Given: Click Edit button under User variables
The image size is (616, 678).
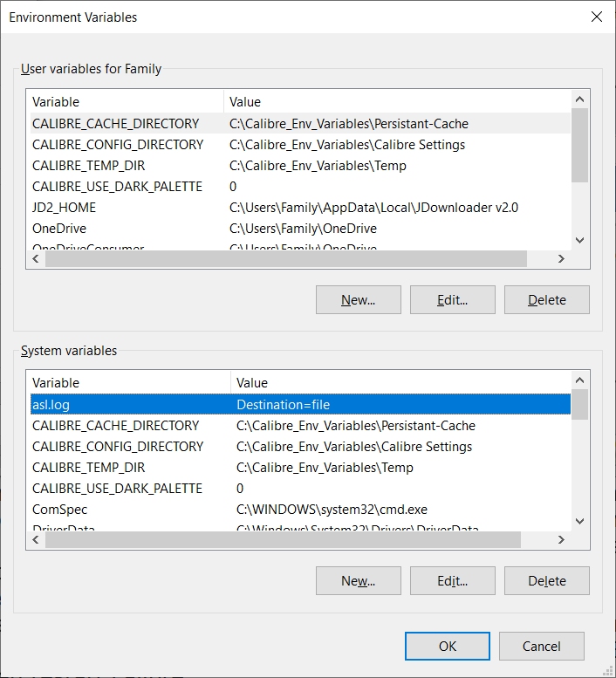Looking at the screenshot, I should click(452, 300).
